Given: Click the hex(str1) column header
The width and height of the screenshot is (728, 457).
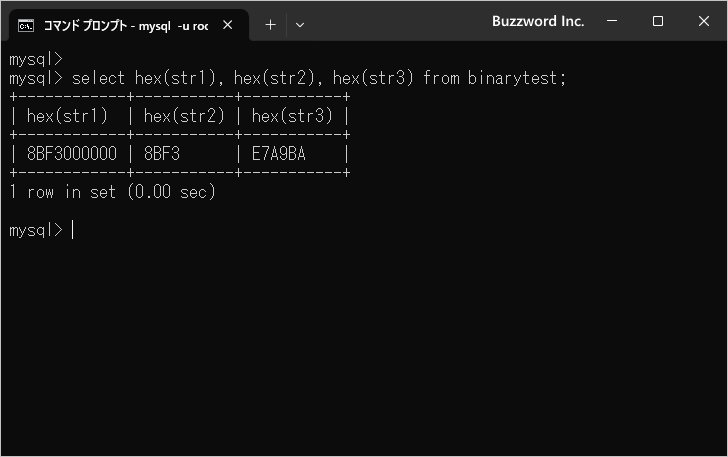Looking at the screenshot, I should point(67,116).
